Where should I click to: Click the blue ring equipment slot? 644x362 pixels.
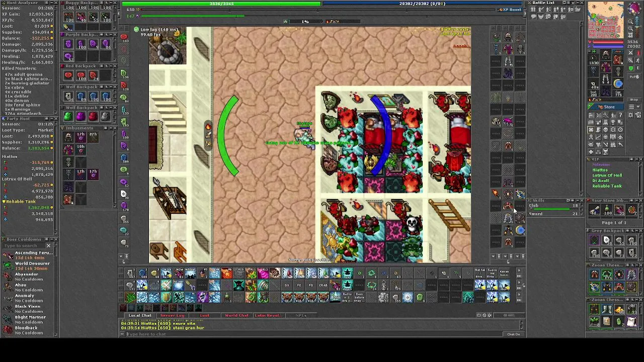(x=618, y=84)
